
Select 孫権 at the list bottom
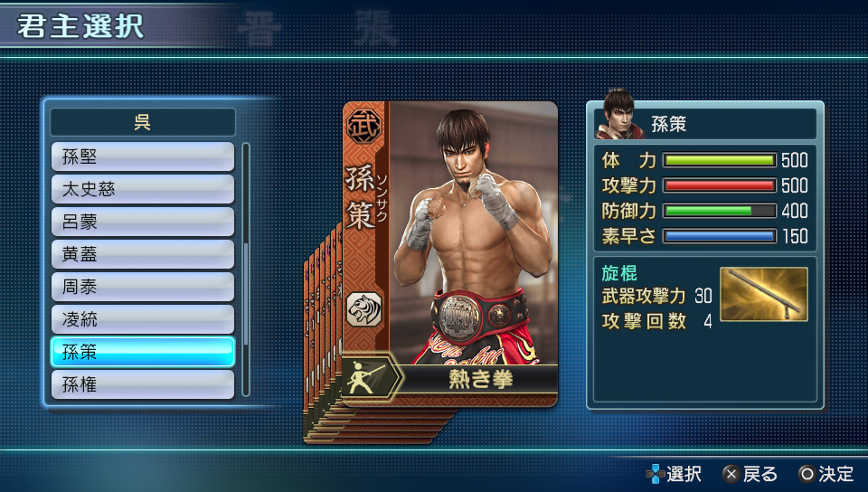(143, 384)
